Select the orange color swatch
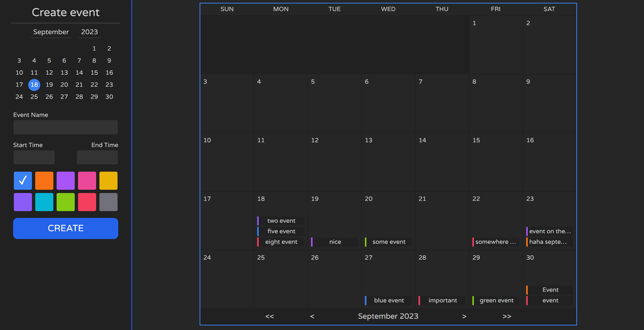The height and width of the screenshot is (330, 644). (44, 180)
